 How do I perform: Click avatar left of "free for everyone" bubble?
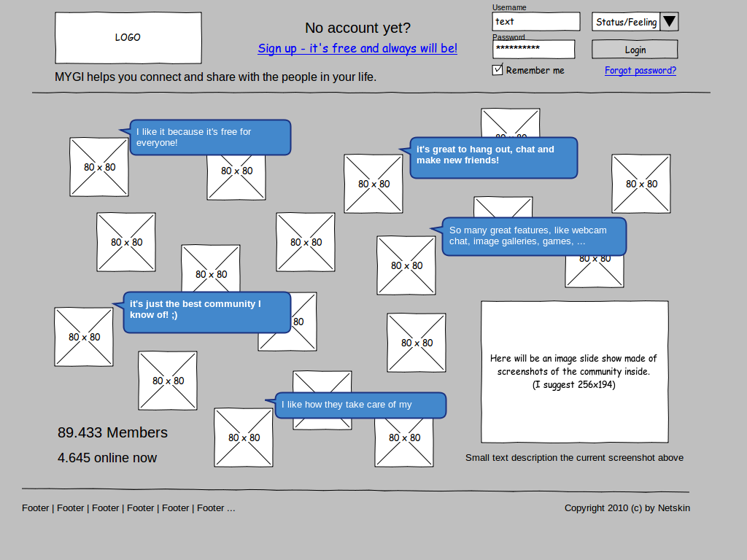pos(99,167)
